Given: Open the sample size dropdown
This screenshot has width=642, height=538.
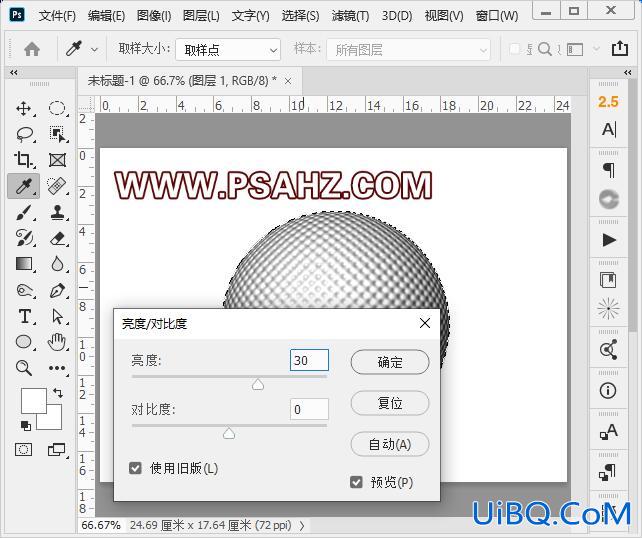Looking at the screenshot, I should tap(228, 50).
